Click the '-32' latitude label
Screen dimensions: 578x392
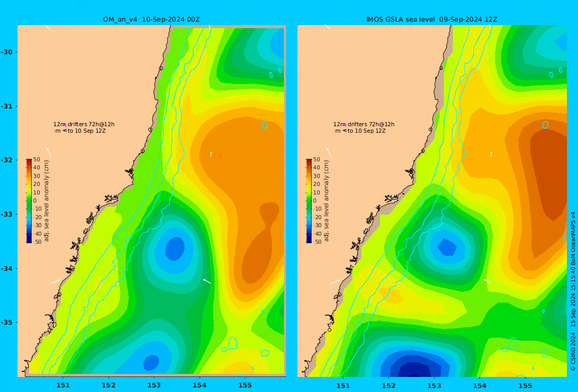tap(6, 160)
